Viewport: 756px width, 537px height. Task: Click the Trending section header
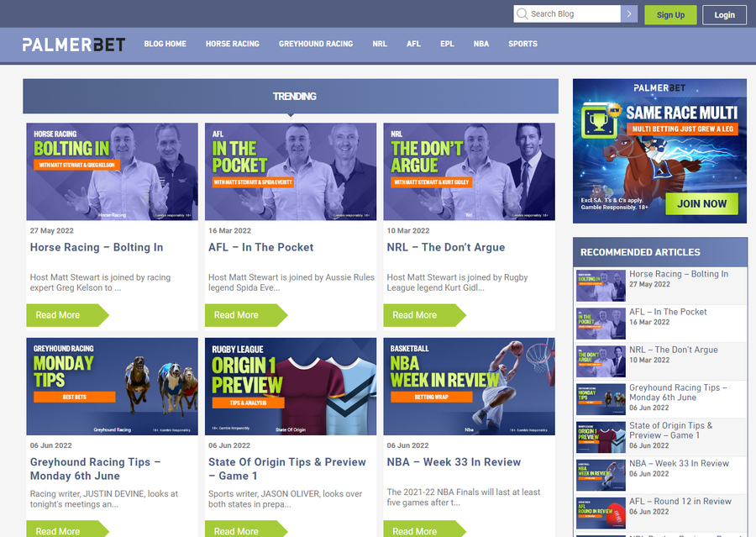(291, 97)
